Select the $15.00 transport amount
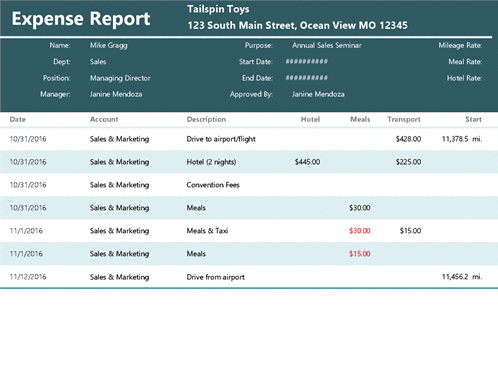 coord(410,231)
